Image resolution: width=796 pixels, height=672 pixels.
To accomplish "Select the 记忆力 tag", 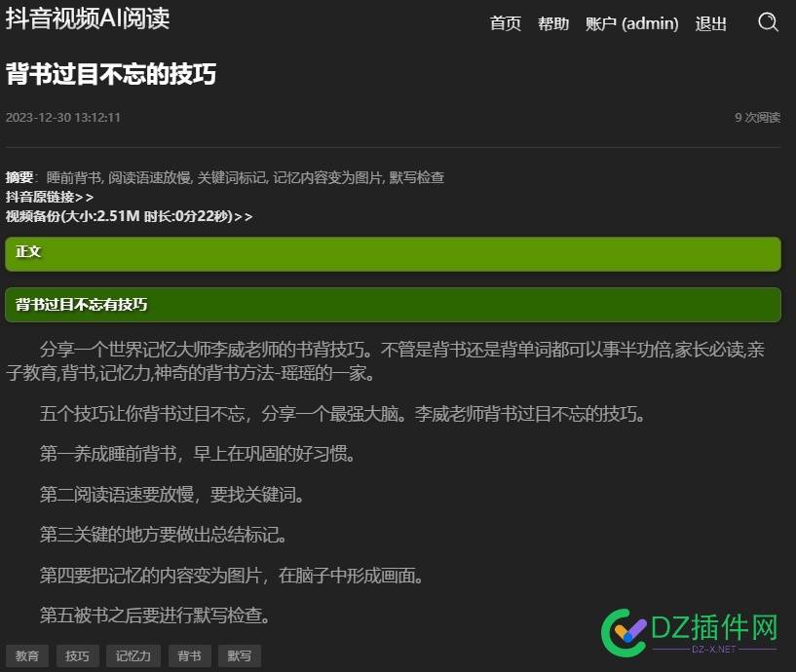I will pyautogui.click(x=133, y=655).
